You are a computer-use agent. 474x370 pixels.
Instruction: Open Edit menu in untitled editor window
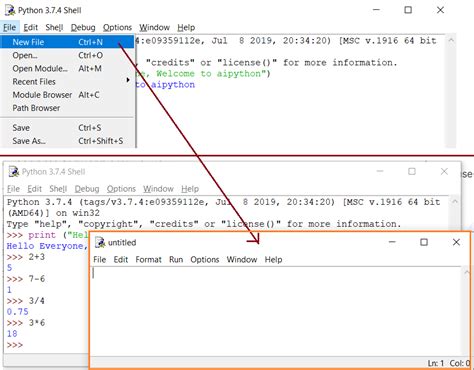click(121, 259)
